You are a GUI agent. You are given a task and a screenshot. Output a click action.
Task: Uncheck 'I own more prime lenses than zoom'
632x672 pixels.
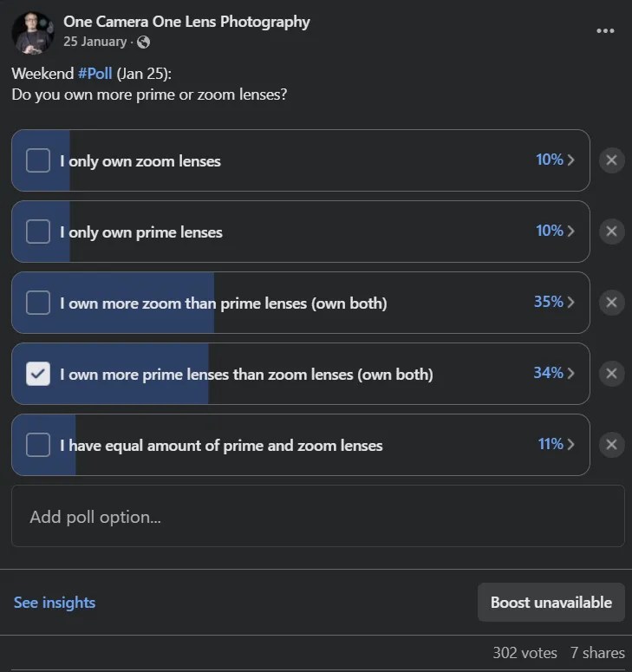tap(38, 374)
